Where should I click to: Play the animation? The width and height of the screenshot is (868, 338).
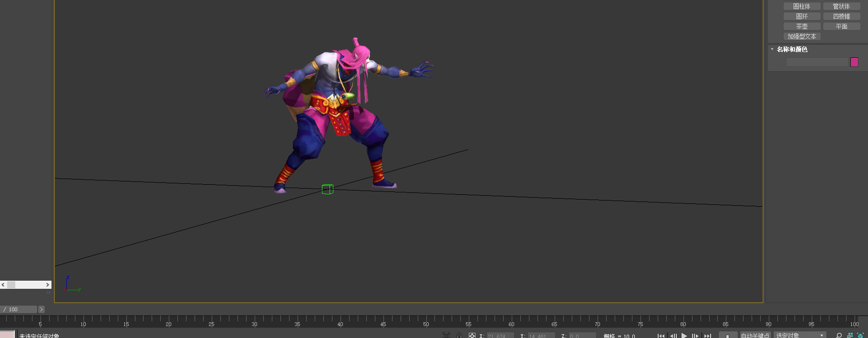(x=684, y=336)
